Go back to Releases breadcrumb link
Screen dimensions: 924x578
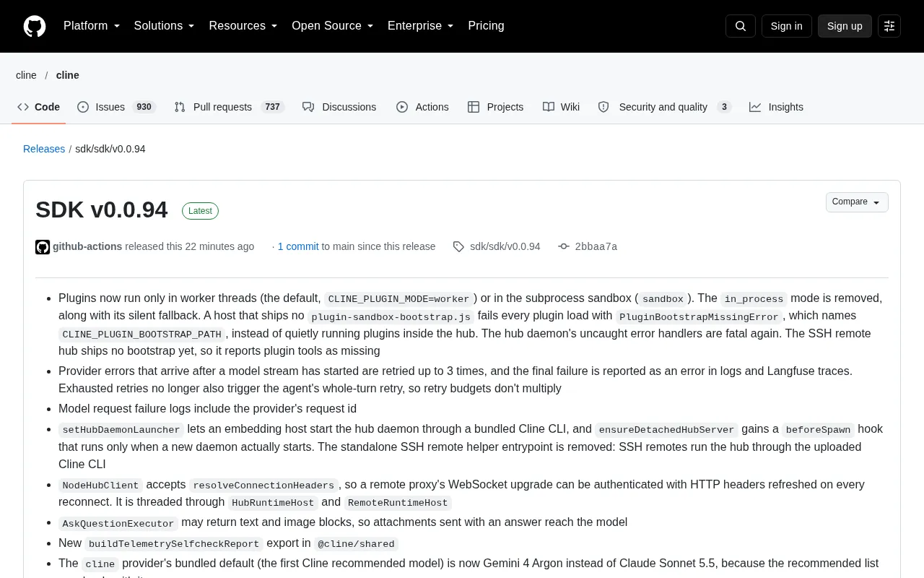[x=44, y=149]
